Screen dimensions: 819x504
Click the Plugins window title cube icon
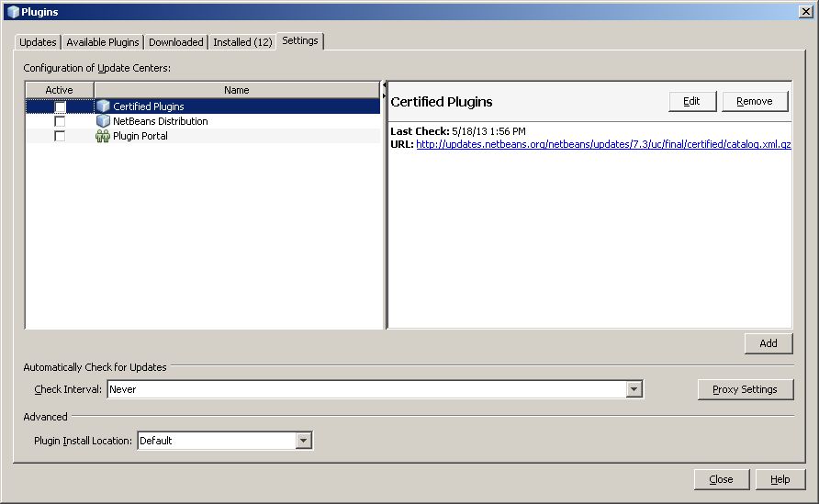pyautogui.click(x=13, y=12)
